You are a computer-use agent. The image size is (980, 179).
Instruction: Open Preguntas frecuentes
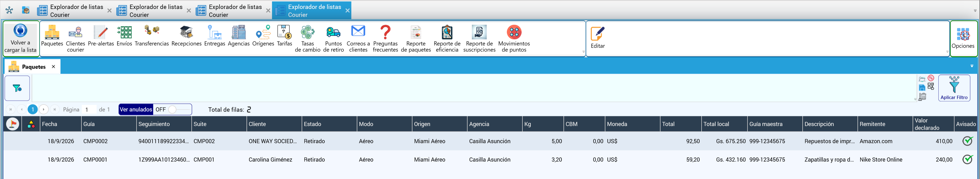tap(385, 38)
